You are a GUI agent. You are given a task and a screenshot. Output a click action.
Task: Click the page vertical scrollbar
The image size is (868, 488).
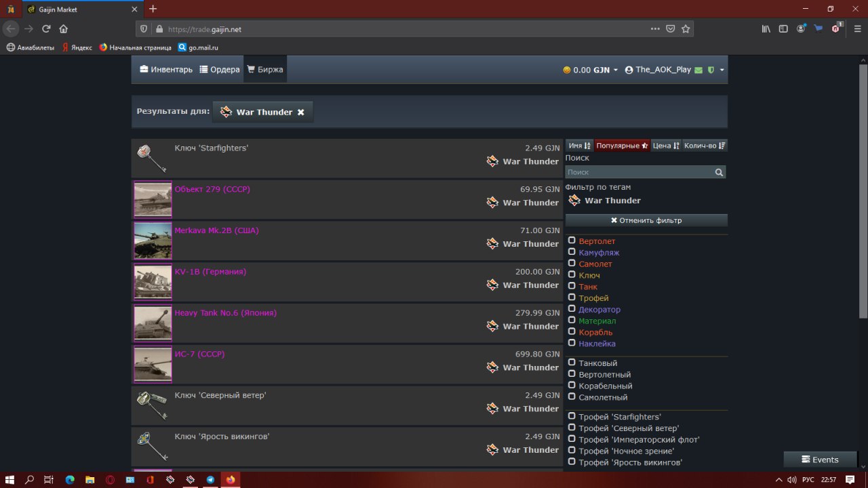point(863,191)
